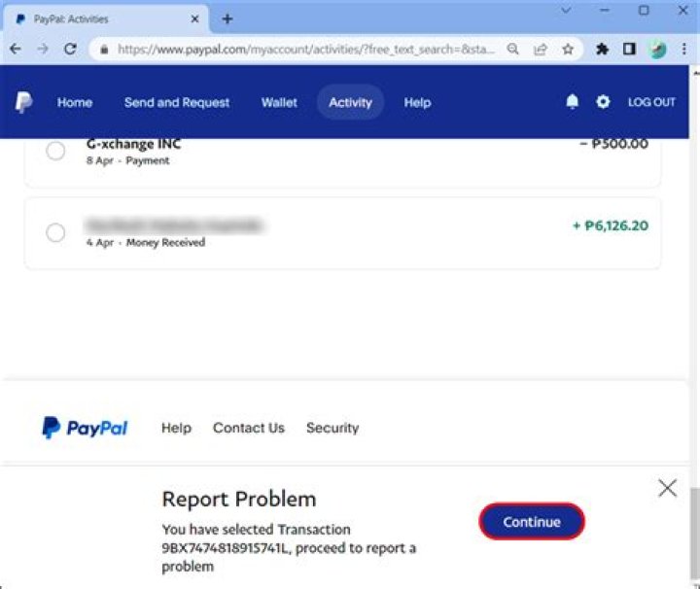Image resolution: width=700 pixels, height=589 pixels.
Task: Close the Report Problem banner
Action: tap(667, 488)
